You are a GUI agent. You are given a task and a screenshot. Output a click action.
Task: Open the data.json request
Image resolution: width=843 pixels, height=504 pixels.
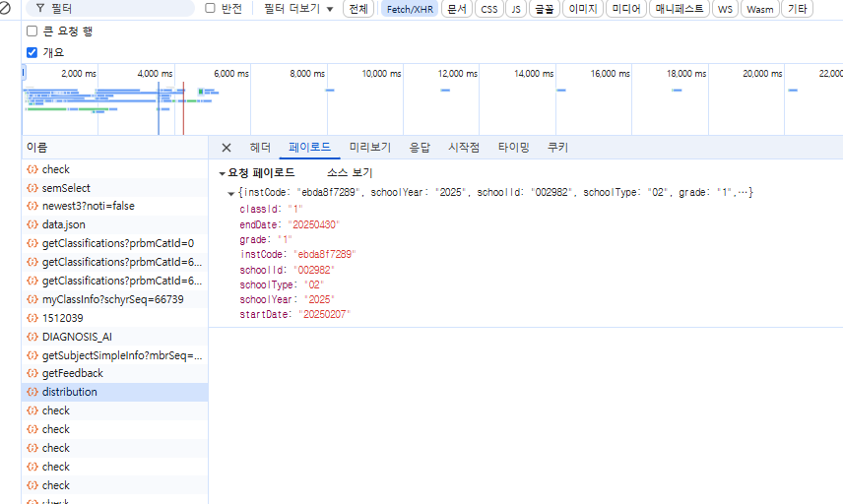[63, 224]
